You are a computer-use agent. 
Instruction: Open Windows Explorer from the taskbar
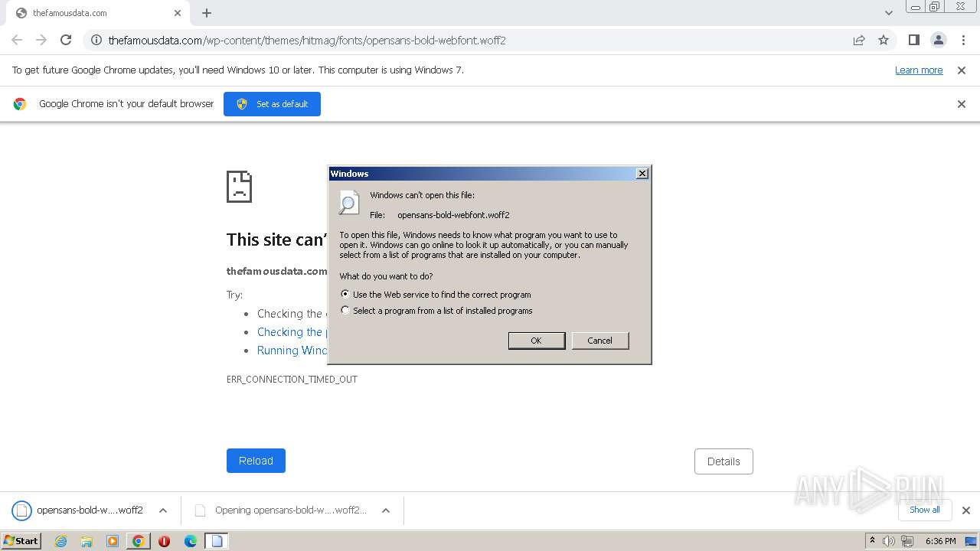click(87, 541)
